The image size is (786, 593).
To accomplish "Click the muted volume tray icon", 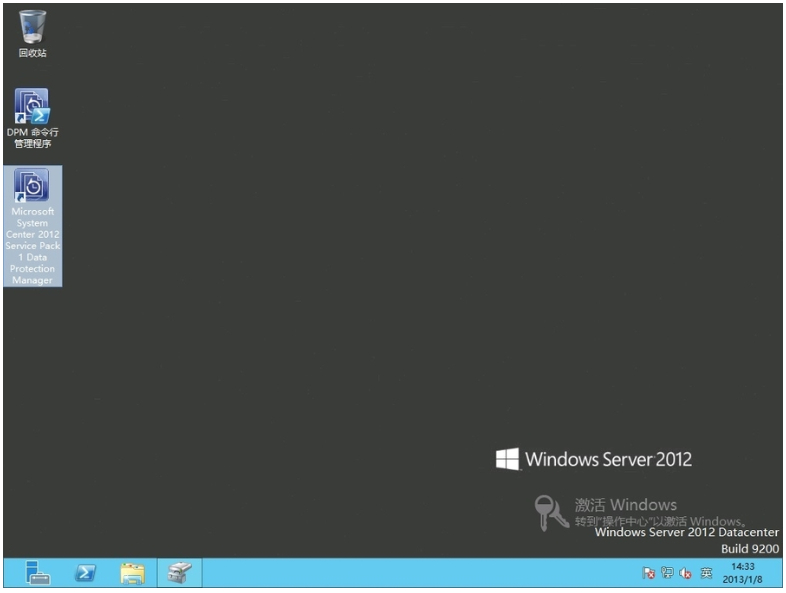I will click(685, 573).
